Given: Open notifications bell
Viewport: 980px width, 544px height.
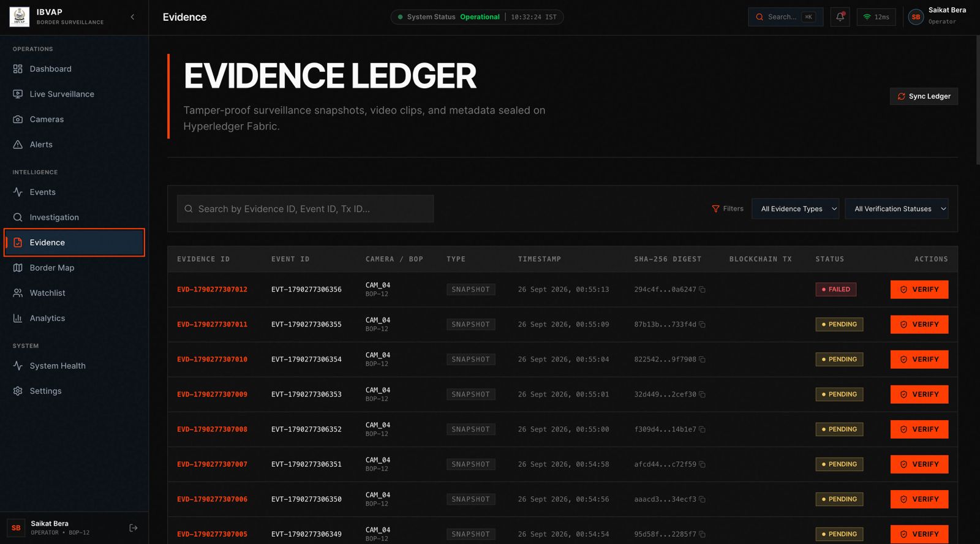Looking at the screenshot, I should click(x=840, y=17).
